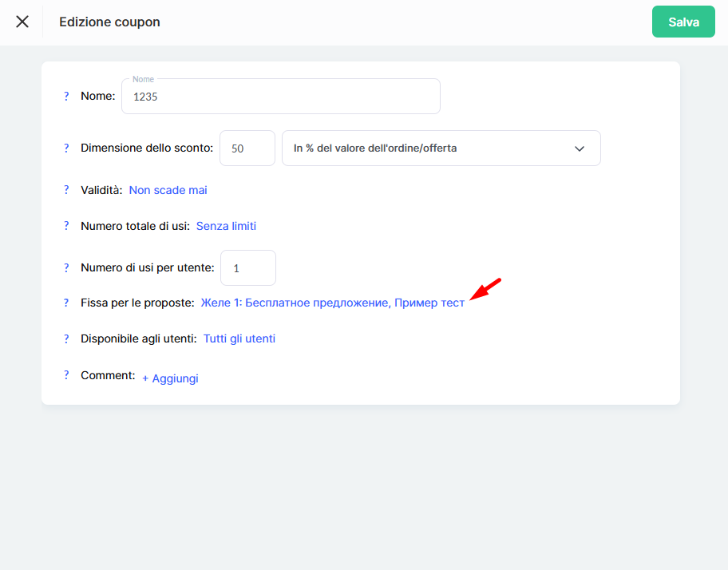Click the "Tutti gli utenti" link
The image size is (728, 570).
tap(239, 338)
